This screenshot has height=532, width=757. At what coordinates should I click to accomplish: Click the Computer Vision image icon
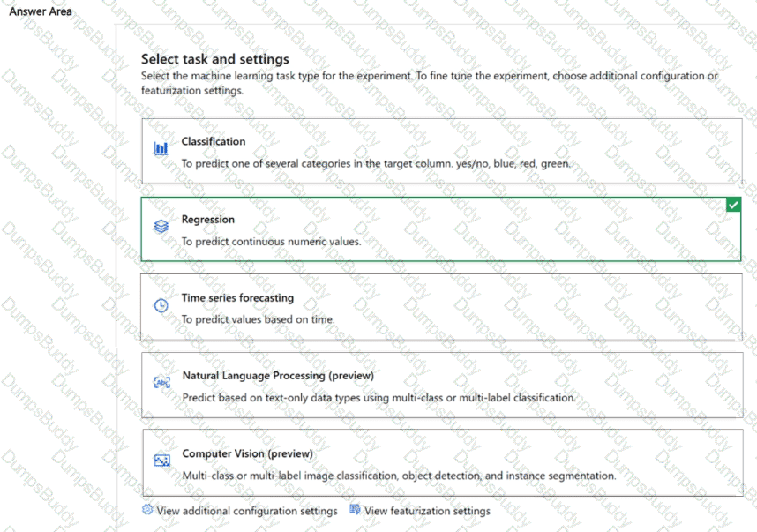click(161, 461)
